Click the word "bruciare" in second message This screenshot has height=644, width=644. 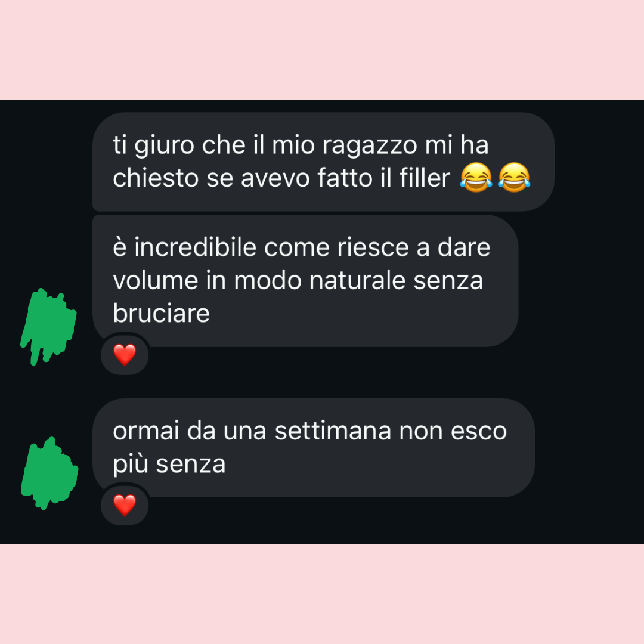161,314
